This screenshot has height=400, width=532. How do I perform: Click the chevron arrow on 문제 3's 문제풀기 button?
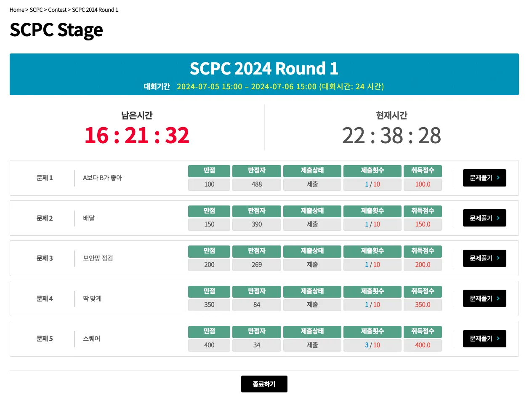(x=498, y=258)
